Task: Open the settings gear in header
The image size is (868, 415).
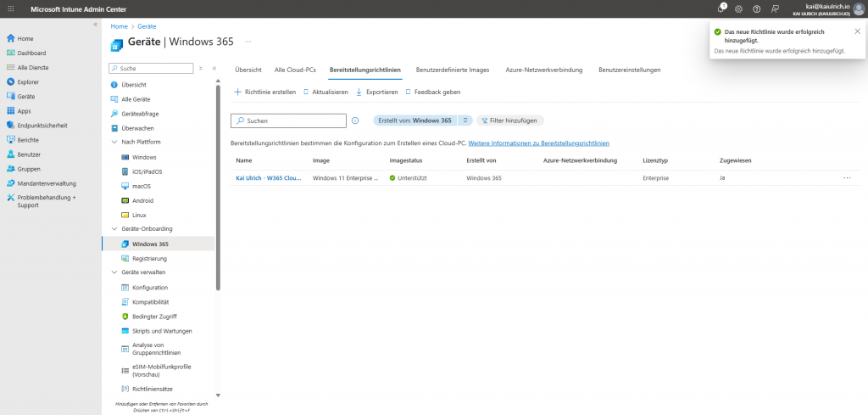Action: coord(738,8)
